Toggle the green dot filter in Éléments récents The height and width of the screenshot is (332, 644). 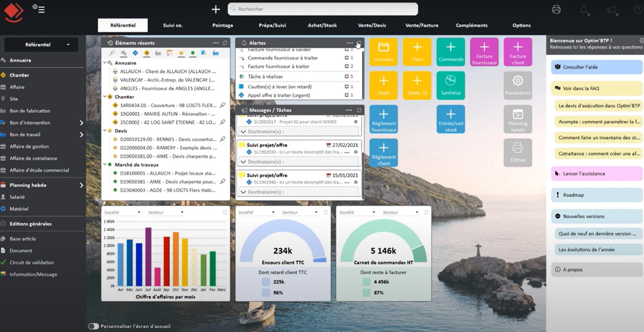192,53
